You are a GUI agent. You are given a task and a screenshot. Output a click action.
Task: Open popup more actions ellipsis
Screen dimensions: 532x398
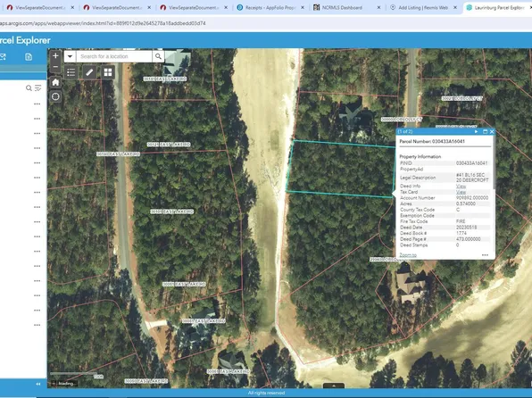tap(485, 255)
